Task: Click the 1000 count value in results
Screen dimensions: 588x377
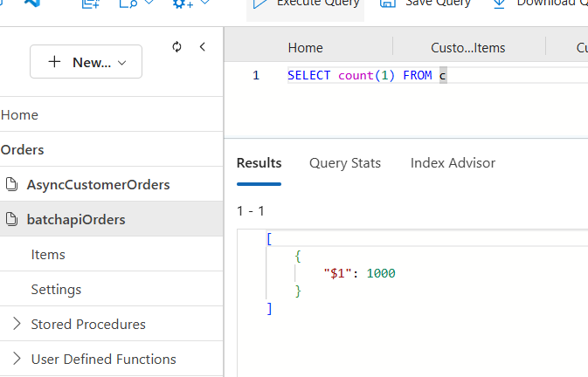Action: [x=381, y=273]
